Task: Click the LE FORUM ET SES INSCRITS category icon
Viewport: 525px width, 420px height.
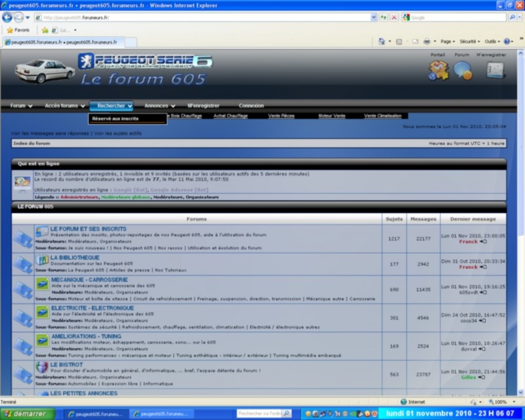Action: pyautogui.click(x=42, y=231)
